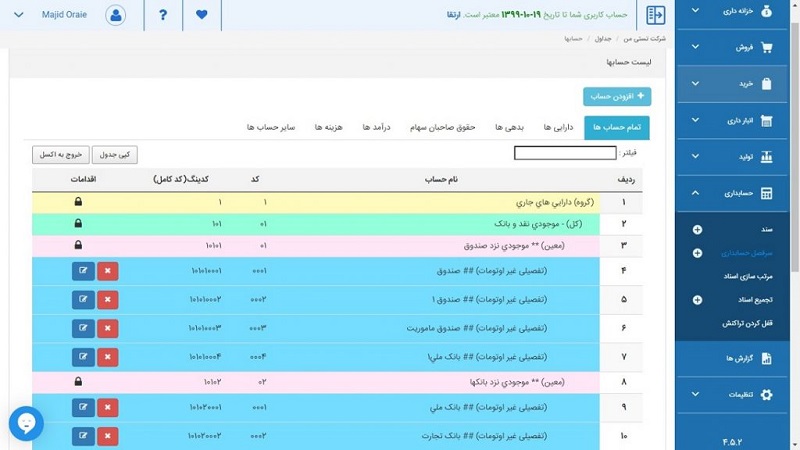Click the Majid Oraie user avatar icon
The image size is (800, 450).
[x=117, y=15]
